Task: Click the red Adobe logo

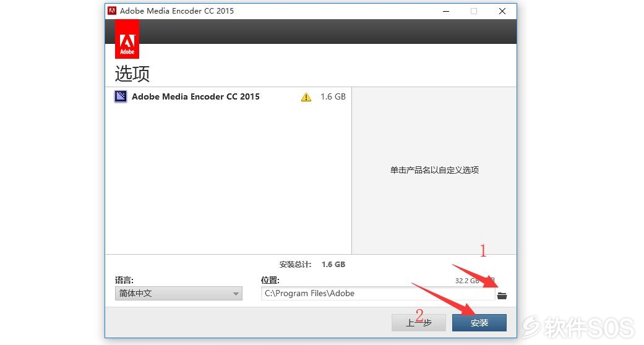Action: point(127,40)
